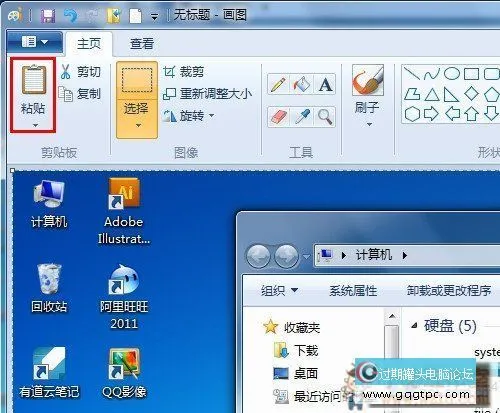Select the Pencil tool
Viewport: 500px width, 413px height.
coord(278,84)
